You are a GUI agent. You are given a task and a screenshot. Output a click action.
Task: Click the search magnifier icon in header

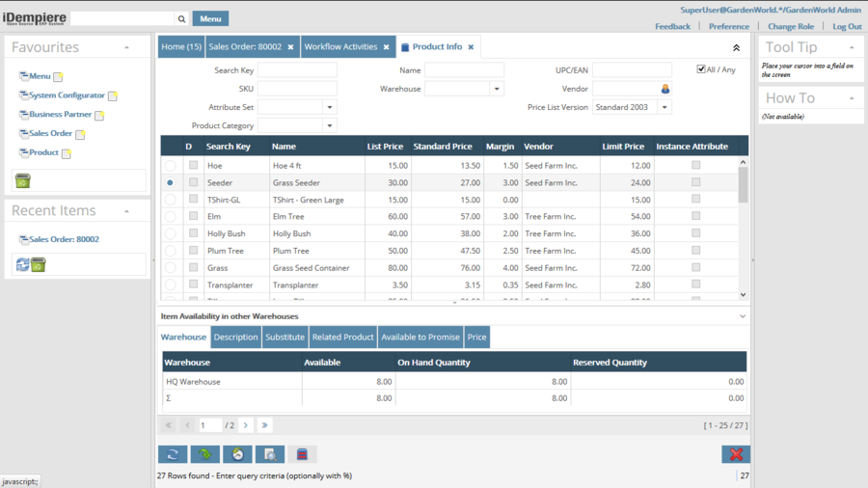[181, 18]
